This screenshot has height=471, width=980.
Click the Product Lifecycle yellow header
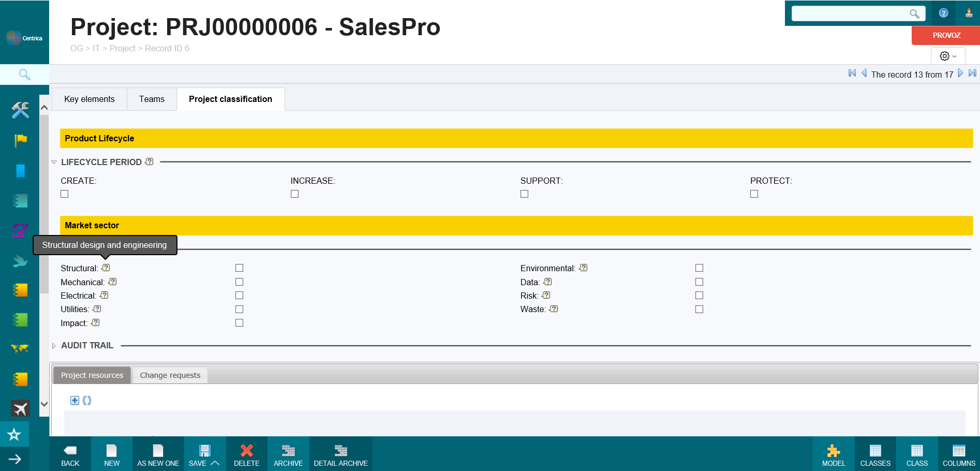[x=516, y=138]
